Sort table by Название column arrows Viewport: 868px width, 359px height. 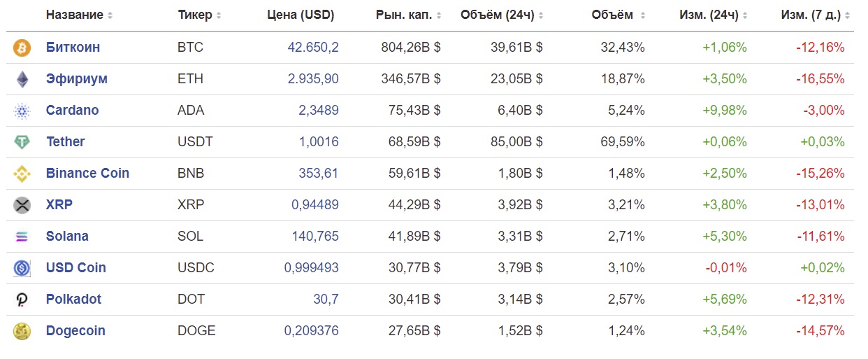click(x=110, y=15)
